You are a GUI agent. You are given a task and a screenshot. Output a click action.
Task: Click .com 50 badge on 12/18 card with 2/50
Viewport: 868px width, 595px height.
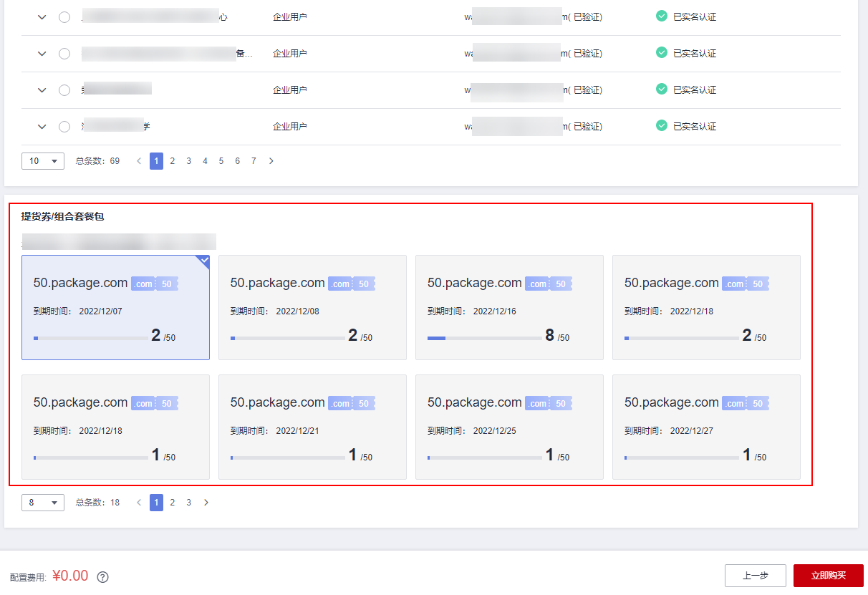(x=746, y=284)
